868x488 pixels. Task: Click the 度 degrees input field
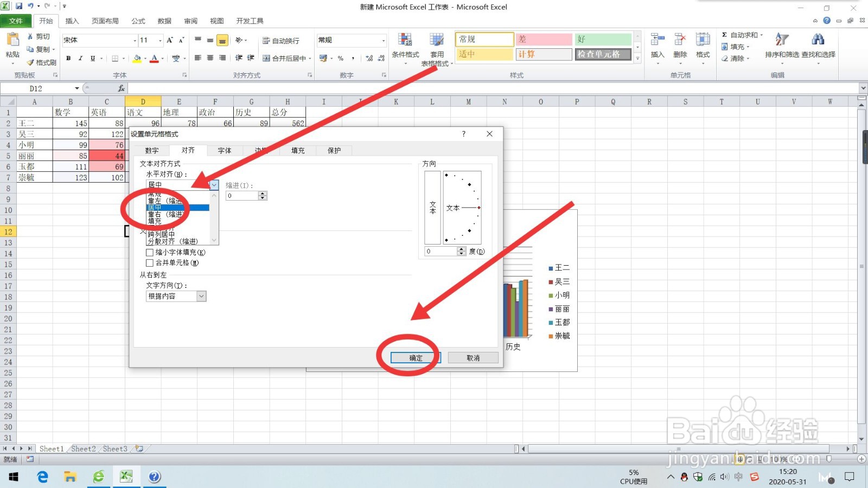click(441, 251)
